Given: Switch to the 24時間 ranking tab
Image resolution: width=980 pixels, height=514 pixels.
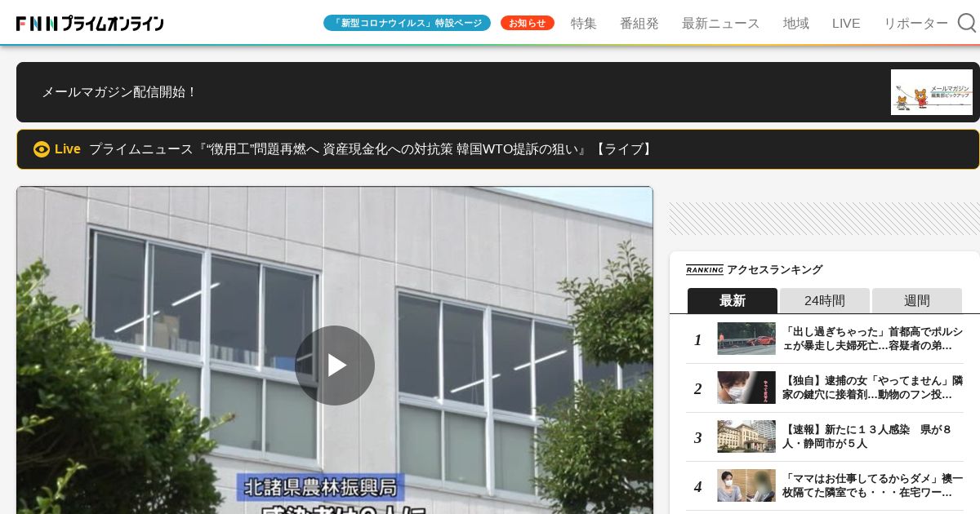Looking at the screenshot, I should [x=825, y=300].
